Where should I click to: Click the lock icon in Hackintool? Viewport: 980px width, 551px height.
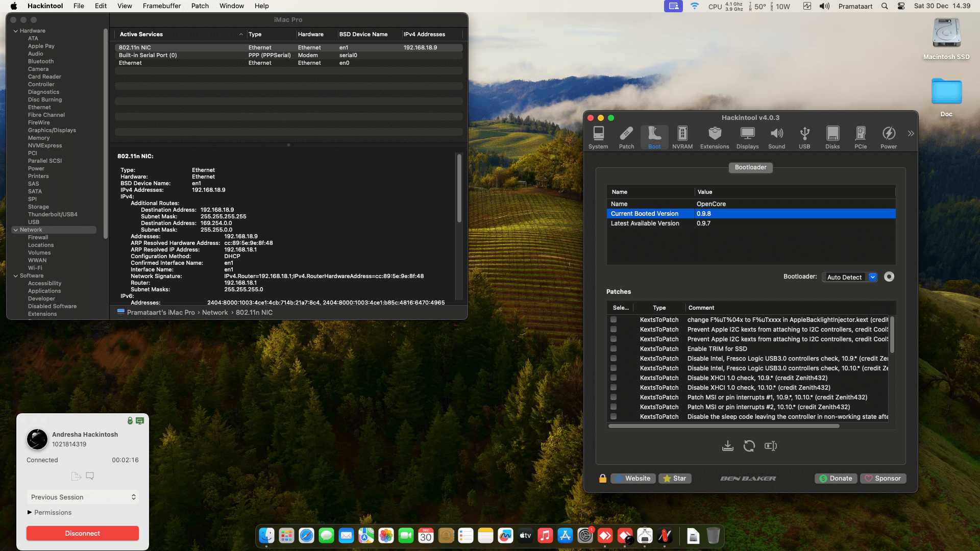tap(602, 478)
